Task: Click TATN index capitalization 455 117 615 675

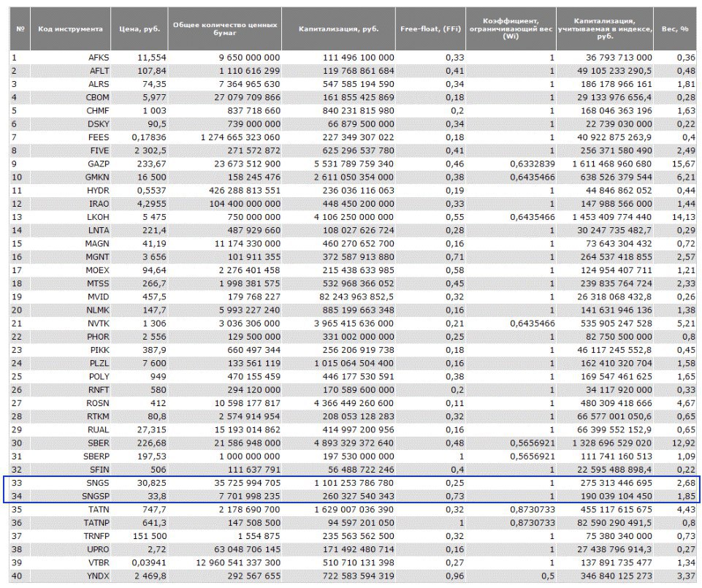Action: tap(617, 510)
